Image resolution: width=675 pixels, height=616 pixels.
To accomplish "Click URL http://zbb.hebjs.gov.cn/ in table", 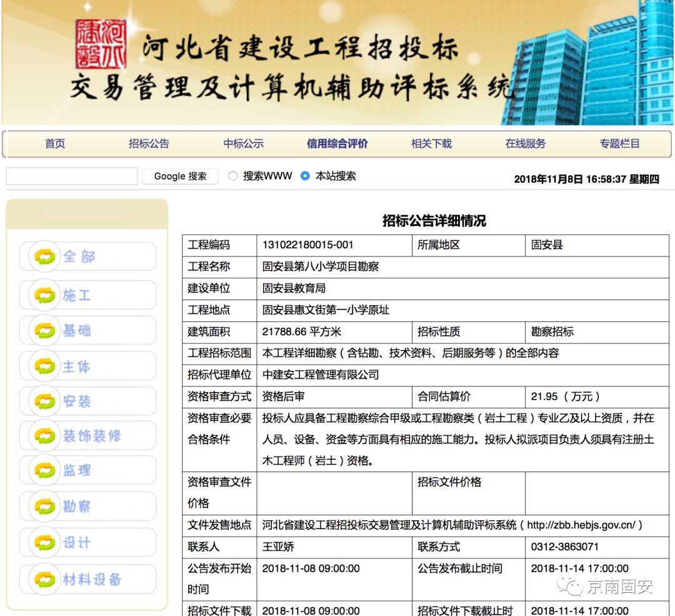I will [x=581, y=525].
